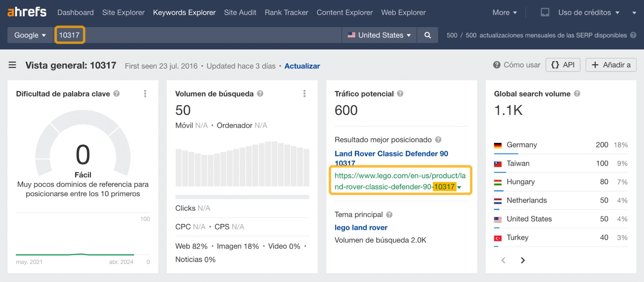
Task: Click the 50 search volume value
Action: (183, 110)
